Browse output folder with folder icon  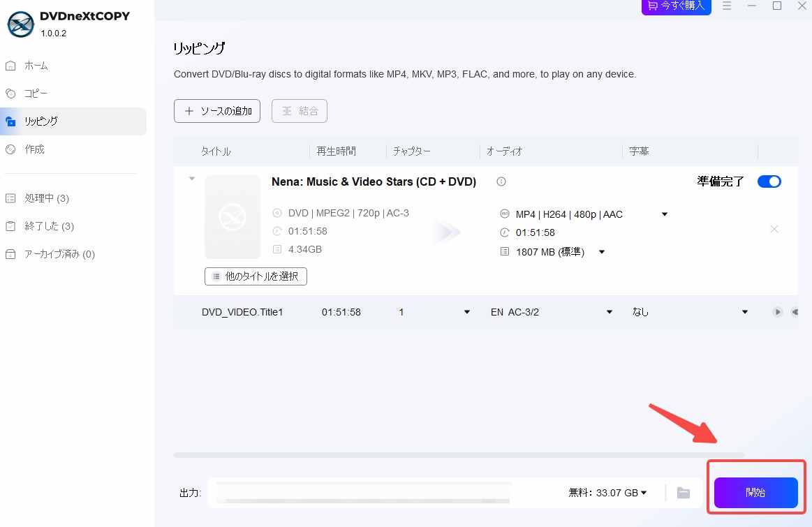coord(684,493)
